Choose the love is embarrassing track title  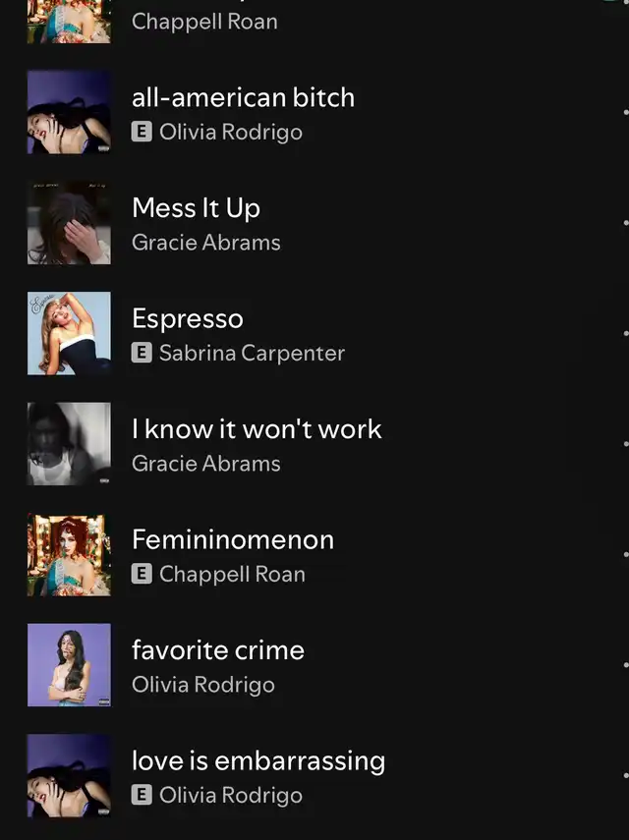click(258, 760)
